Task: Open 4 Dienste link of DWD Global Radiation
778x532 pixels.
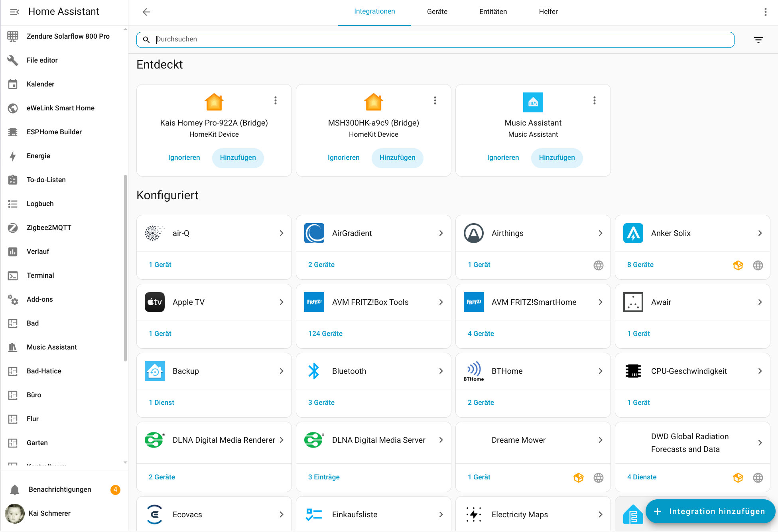Action: pyautogui.click(x=642, y=477)
